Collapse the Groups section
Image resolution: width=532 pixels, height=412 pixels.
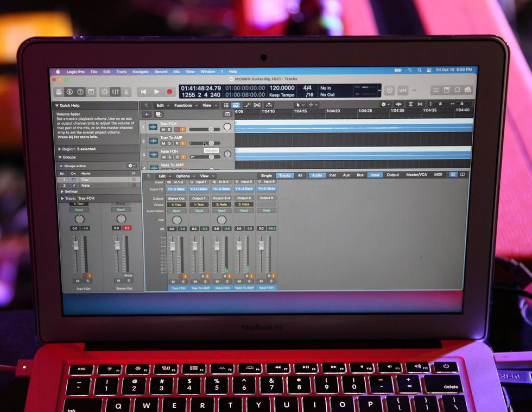point(60,157)
